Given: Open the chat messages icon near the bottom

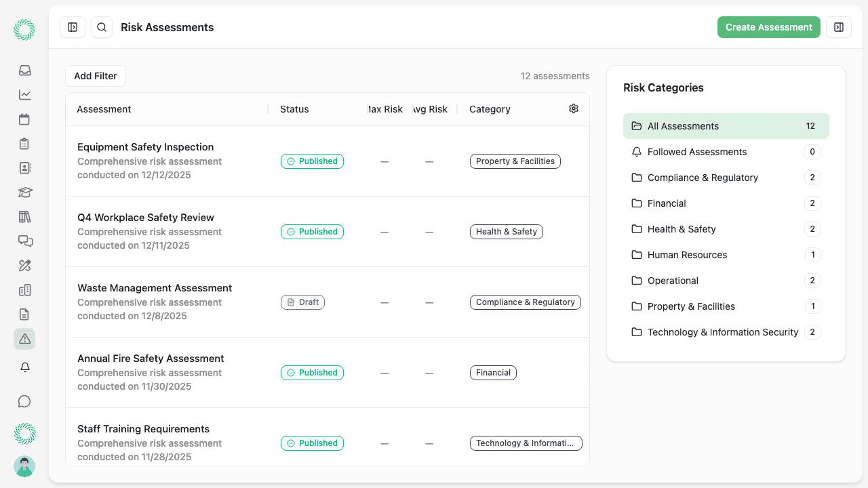Looking at the screenshot, I should [x=24, y=401].
